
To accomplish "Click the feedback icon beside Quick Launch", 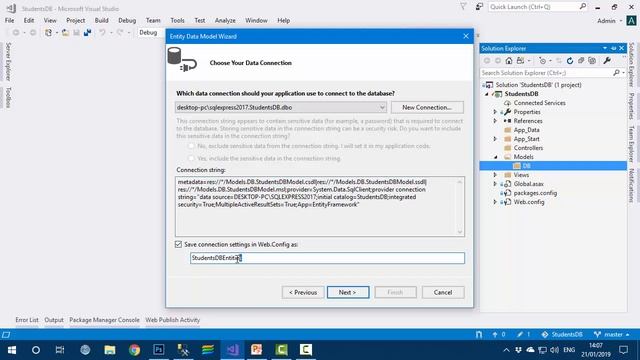I will tap(479, 7).
